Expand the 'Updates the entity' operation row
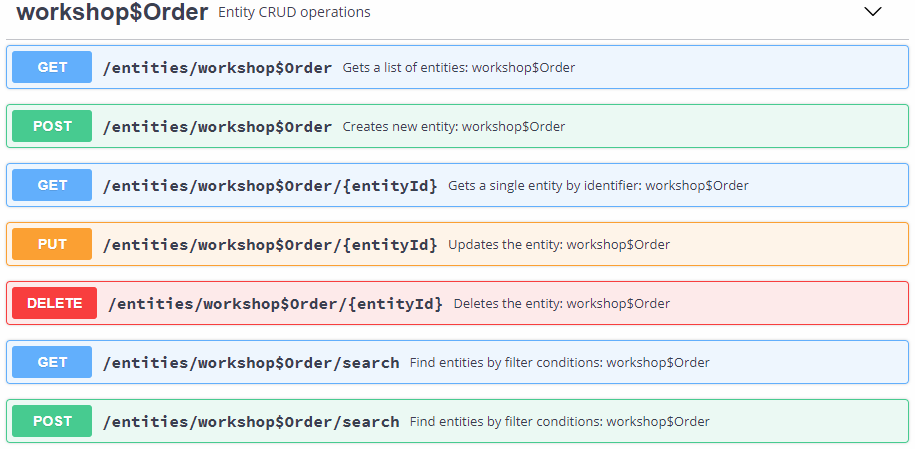The image size is (915, 449). coord(558,245)
